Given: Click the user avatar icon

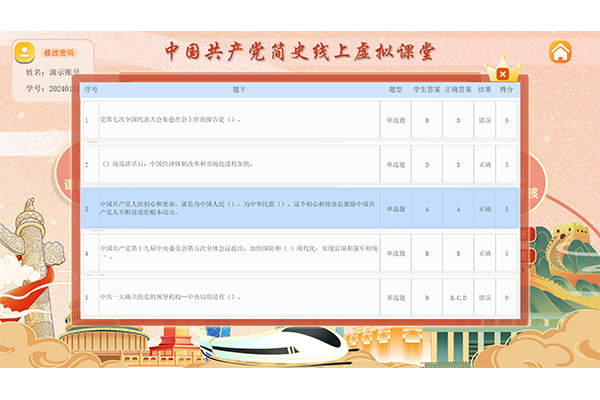Looking at the screenshot, I should pyautogui.click(x=24, y=52).
